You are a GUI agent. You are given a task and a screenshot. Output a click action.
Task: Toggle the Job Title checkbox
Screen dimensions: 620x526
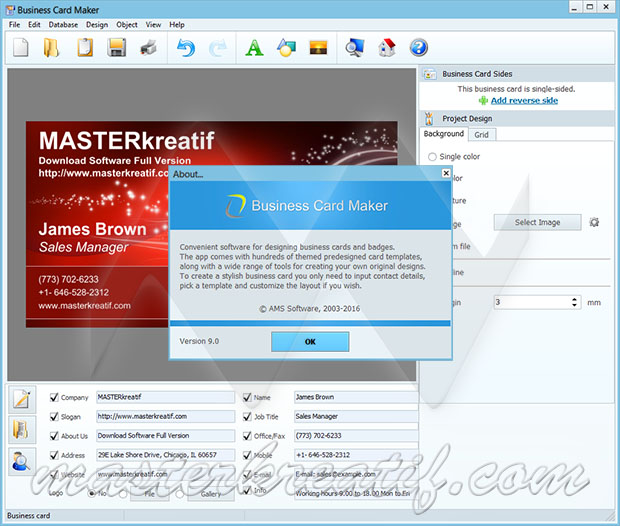point(247,416)
